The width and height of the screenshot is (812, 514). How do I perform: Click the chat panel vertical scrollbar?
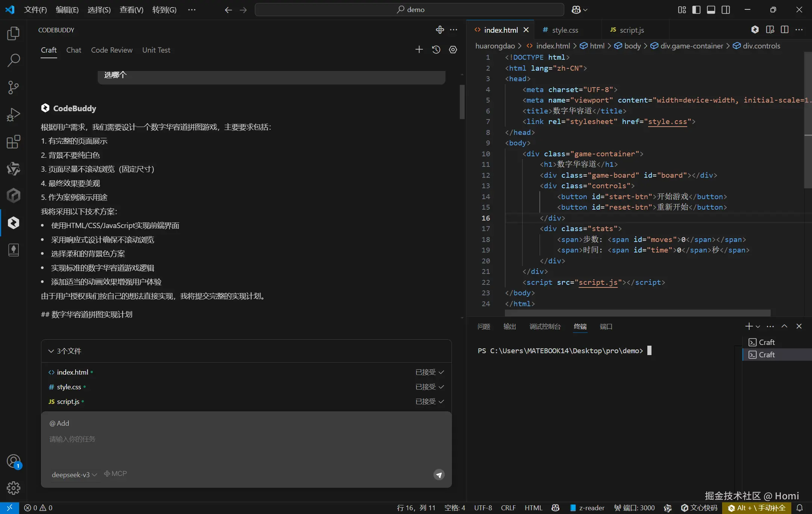[x=462, y=101]
